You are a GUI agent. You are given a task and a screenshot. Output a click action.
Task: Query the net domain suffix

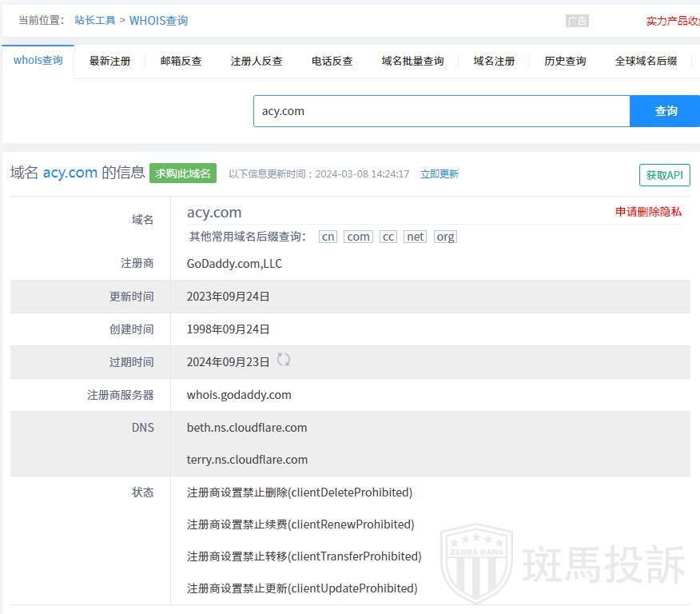click(416, 237)
